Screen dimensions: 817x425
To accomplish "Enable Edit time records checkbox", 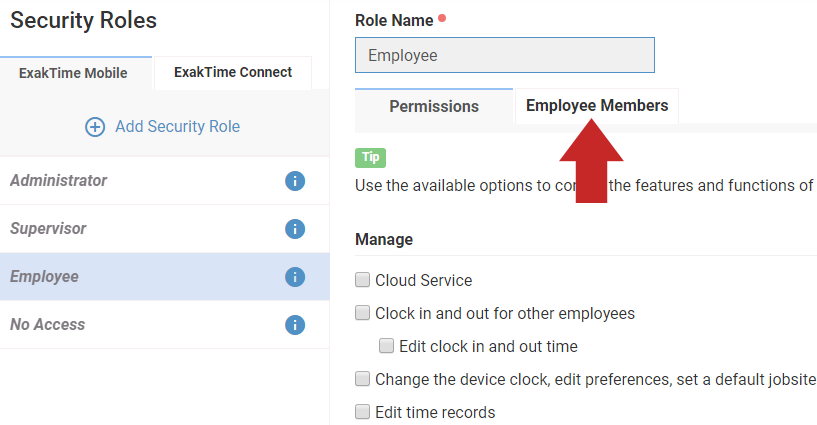I will tap(363, 411).
